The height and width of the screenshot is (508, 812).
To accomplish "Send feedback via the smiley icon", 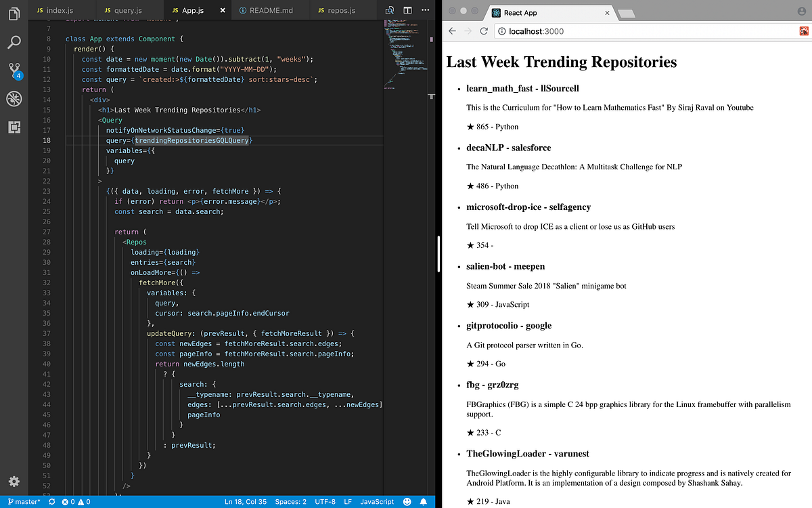I will coord(406,501).
